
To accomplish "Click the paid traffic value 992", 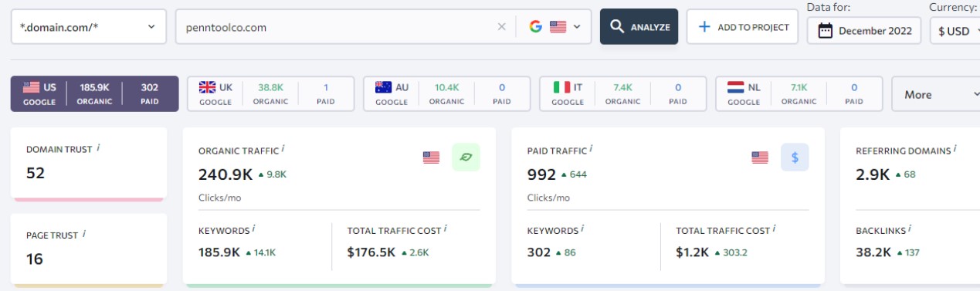I will click(541, 174).
